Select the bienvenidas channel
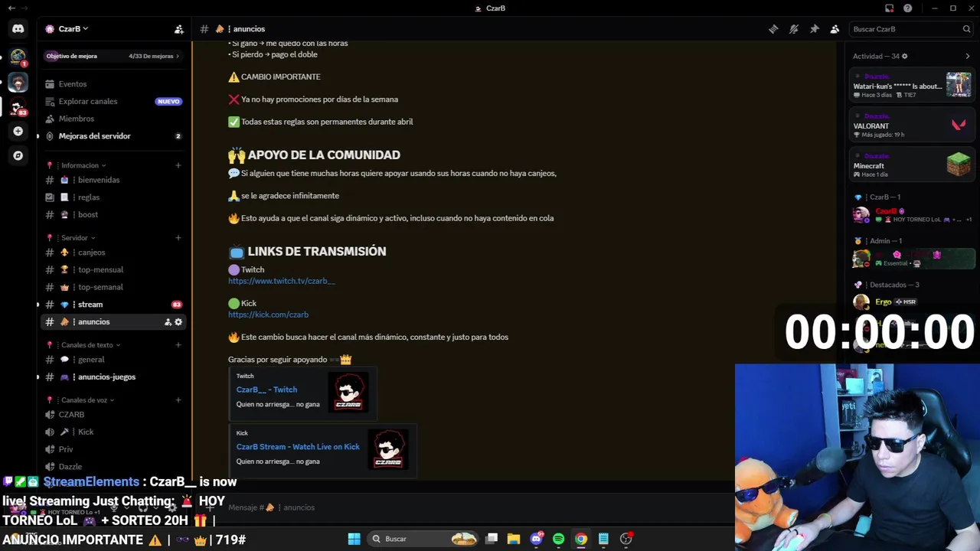 point(113,180)
